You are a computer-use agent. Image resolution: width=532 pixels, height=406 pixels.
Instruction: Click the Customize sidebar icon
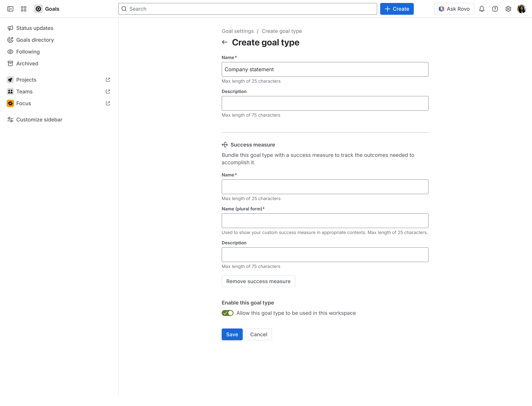10,119
